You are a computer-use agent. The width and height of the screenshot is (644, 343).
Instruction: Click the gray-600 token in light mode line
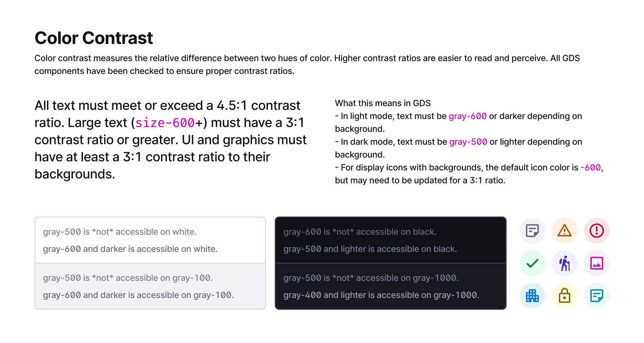pos(468,116)
